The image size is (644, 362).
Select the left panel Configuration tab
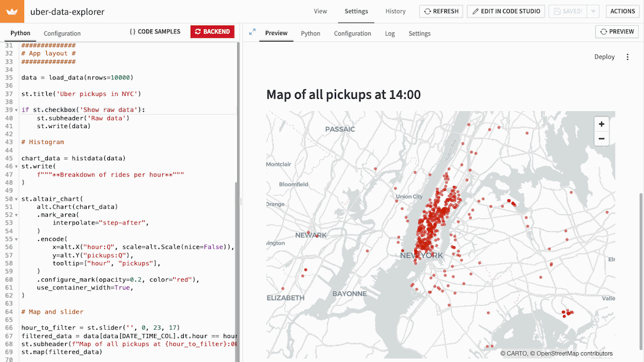(62, 33)
